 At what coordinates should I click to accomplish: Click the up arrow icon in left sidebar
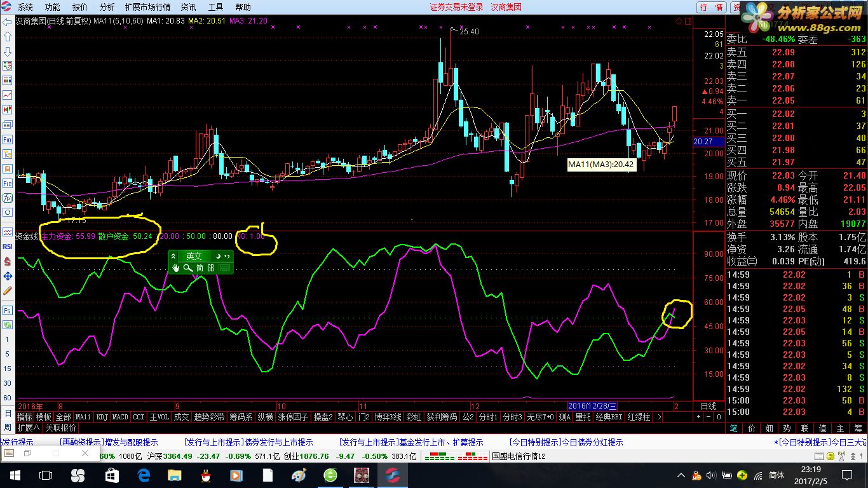point(8,37)
